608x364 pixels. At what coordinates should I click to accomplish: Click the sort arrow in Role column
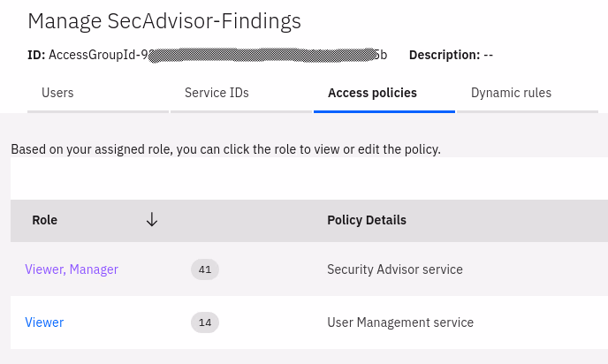pyautogui.click(x=152, y=220)
